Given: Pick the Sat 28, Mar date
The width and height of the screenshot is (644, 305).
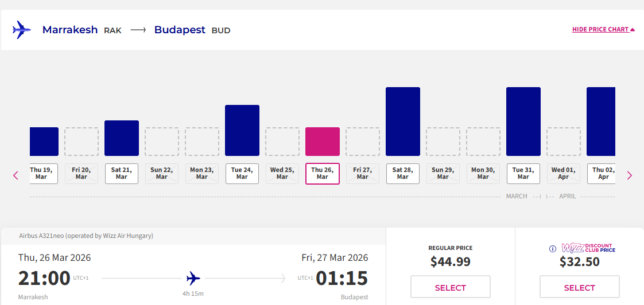Looking at the screenshot, I should coord(403,174).
